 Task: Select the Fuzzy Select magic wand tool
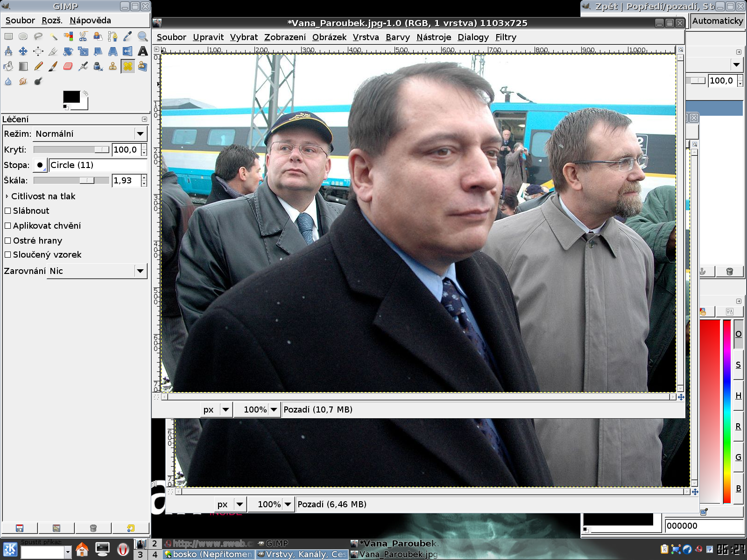click(x=53, y=36)
